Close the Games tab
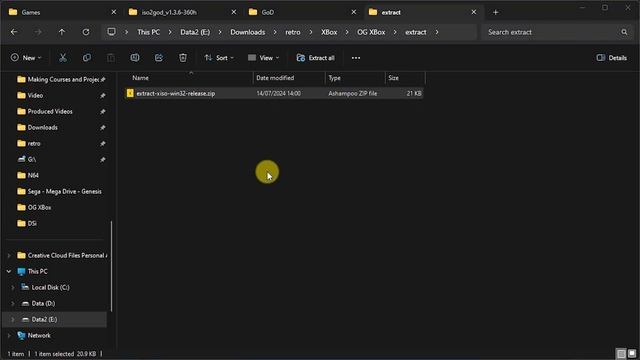The height and width of the screenshot is (360, 640). (x=113, y=12)
